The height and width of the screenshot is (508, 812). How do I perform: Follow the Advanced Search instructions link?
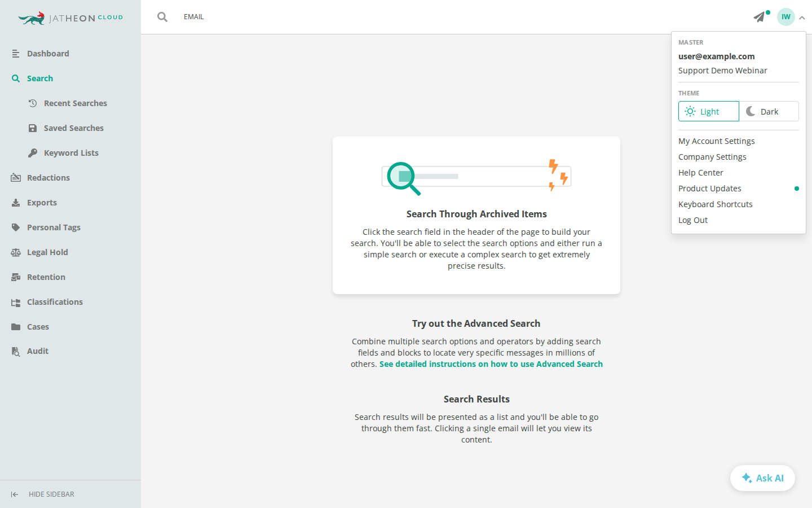(491, 364)
